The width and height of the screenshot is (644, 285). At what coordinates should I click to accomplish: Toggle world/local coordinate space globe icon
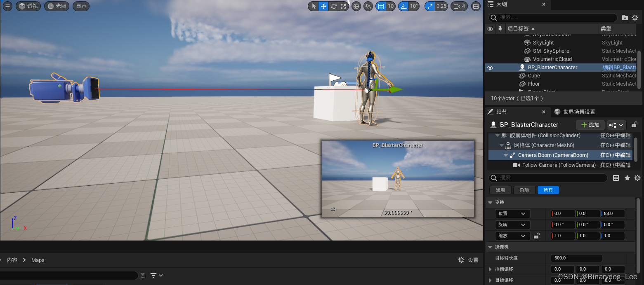(356, 6)
